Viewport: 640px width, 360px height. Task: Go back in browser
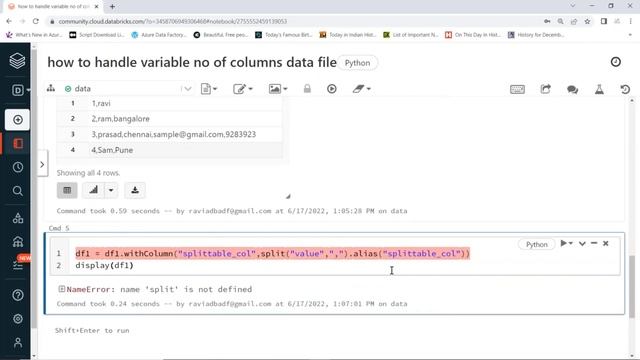[9, 21]
